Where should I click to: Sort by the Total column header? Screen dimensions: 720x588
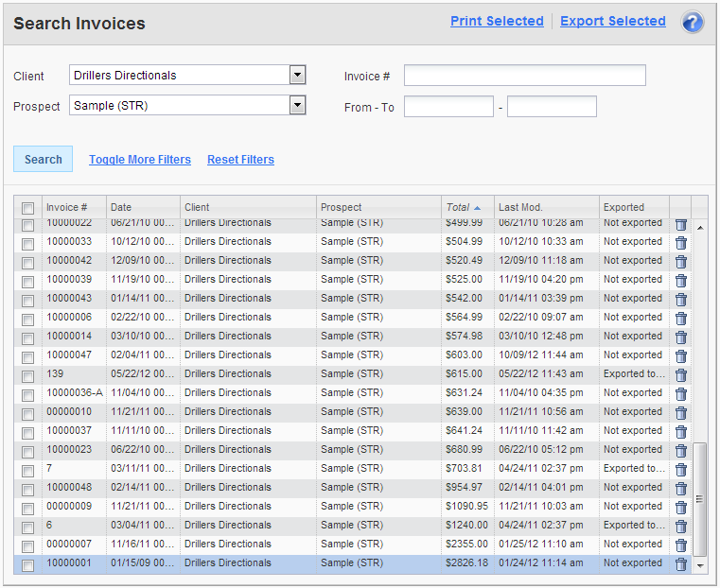pyautogui.click(x=458, y=207)
